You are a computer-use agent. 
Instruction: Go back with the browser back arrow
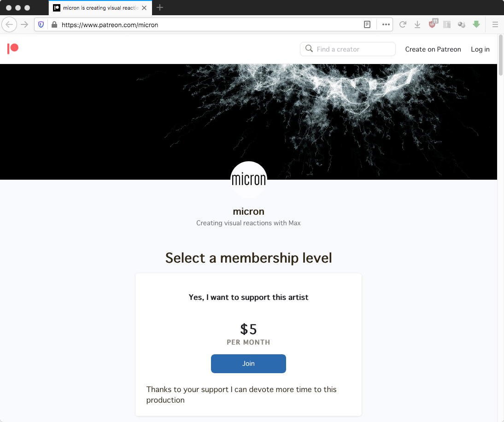(9, 24)
